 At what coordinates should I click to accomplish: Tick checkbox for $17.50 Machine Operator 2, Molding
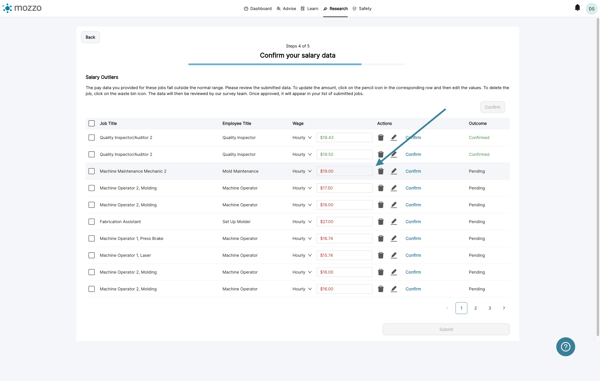click(91, 188)
